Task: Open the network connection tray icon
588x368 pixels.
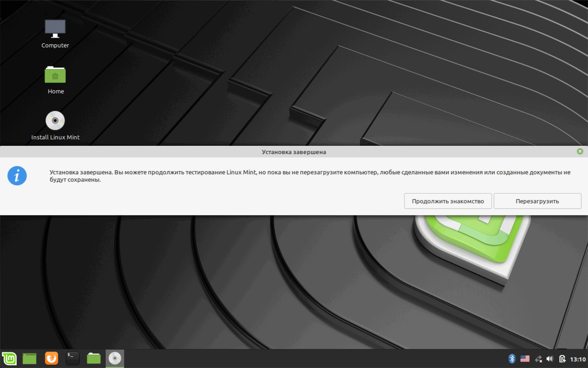Action: coord(538,359)
